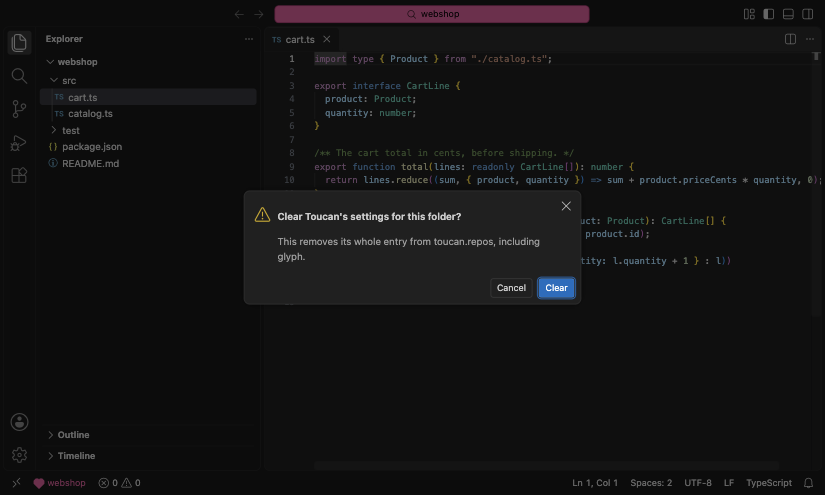Toggle the secondary side bar
The height and width of the screenshot is (495, 825).
(808, 14)
